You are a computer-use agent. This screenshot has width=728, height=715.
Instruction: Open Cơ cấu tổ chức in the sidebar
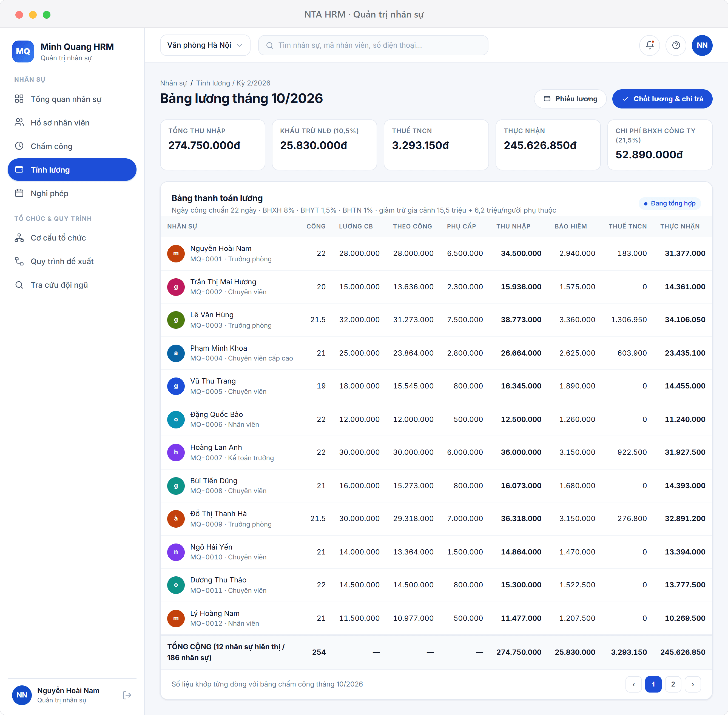72,238
